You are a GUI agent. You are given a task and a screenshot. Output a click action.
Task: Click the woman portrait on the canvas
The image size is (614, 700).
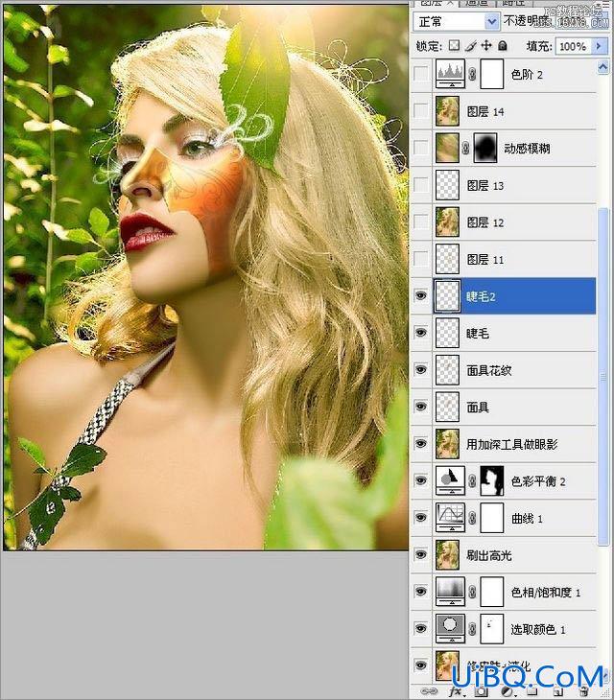(x=205, y=277)
